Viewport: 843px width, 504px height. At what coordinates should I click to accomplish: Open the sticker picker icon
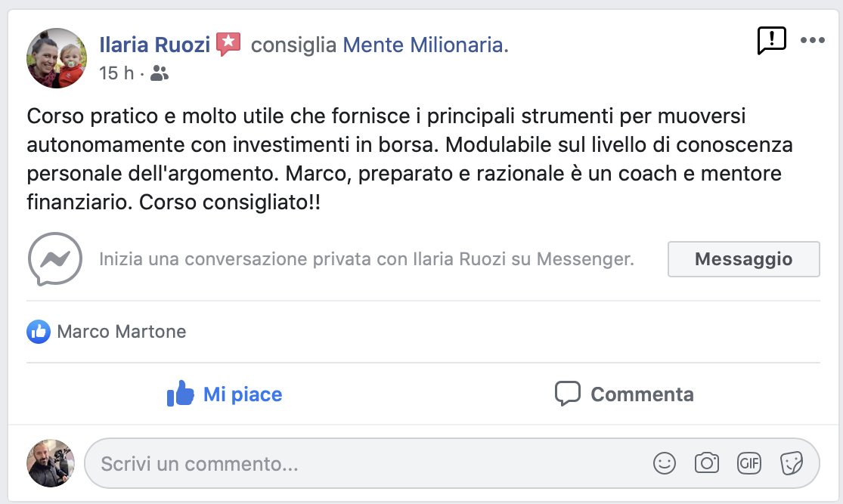click(x=791, y=463)
